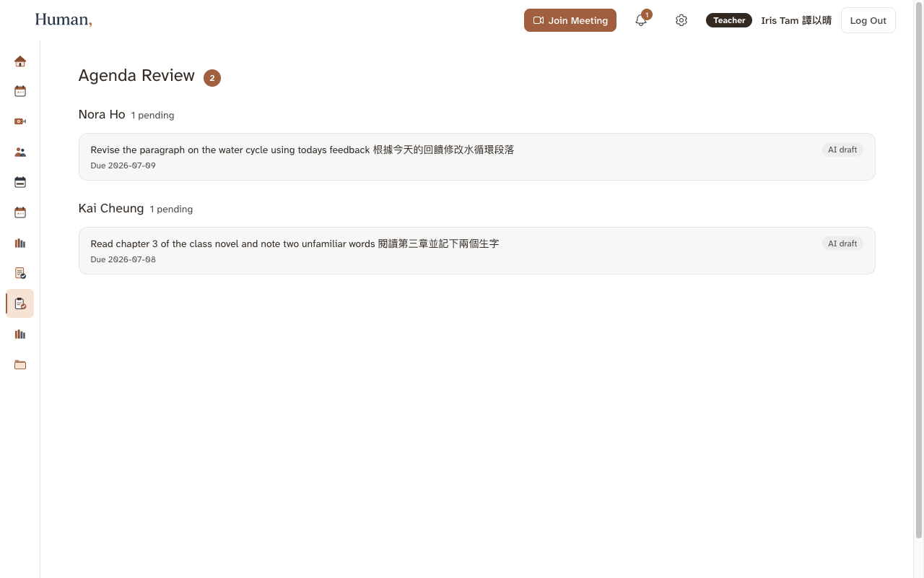Click '1 pending' next to Kai Cheung
This screenshot has height=578, width=924.
[x=171, y=209]
